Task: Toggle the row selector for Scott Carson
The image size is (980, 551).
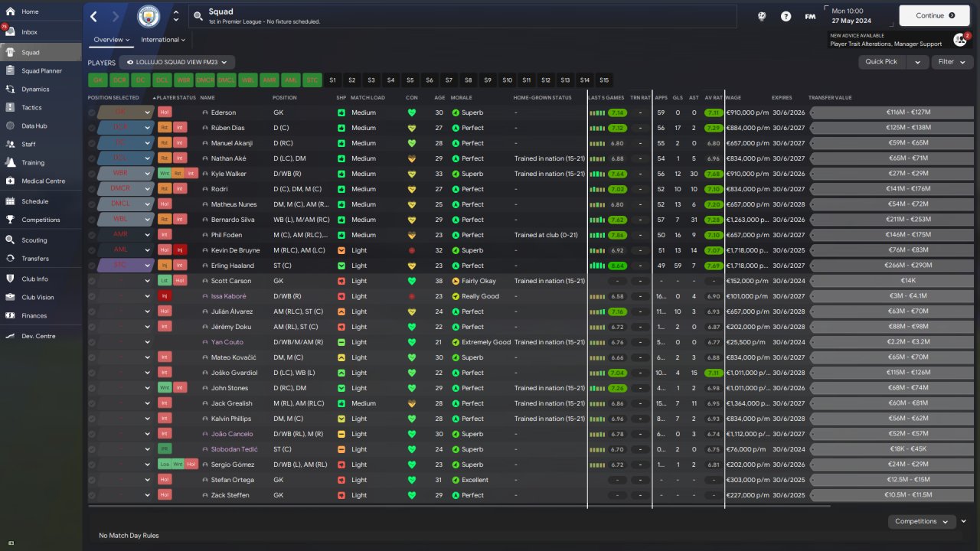Action: click(92, 281)
